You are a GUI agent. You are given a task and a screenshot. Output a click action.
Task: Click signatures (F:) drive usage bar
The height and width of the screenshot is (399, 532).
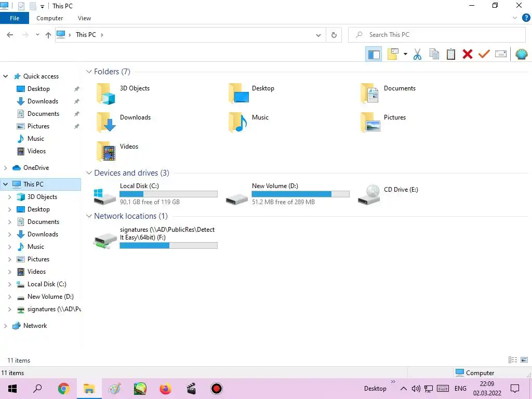168,246
